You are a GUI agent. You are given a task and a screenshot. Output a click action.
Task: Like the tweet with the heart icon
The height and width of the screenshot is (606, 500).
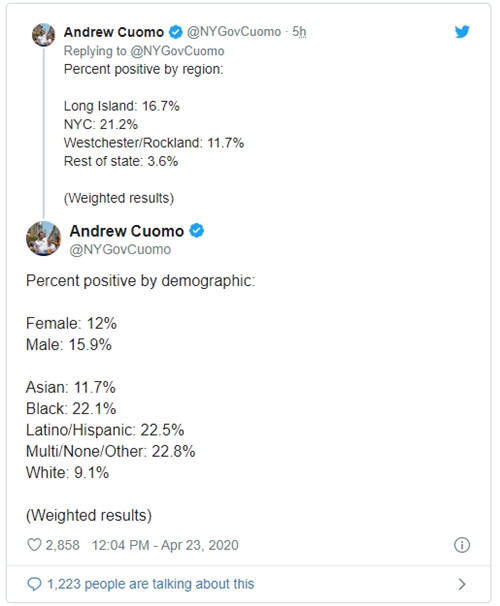34,545
